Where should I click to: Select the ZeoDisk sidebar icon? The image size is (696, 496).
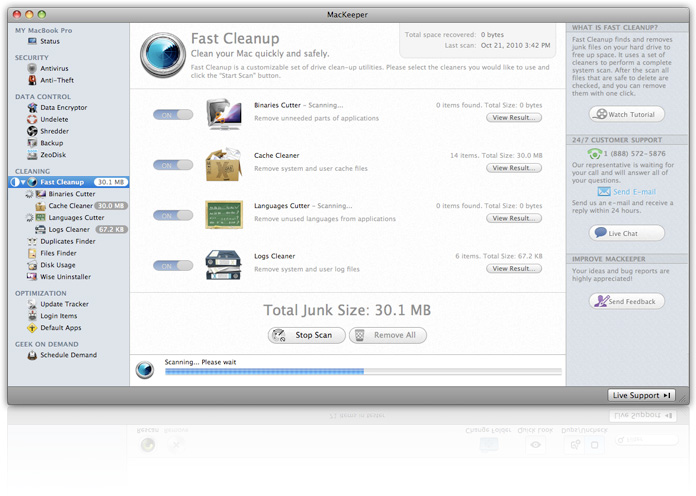point(32,155)
